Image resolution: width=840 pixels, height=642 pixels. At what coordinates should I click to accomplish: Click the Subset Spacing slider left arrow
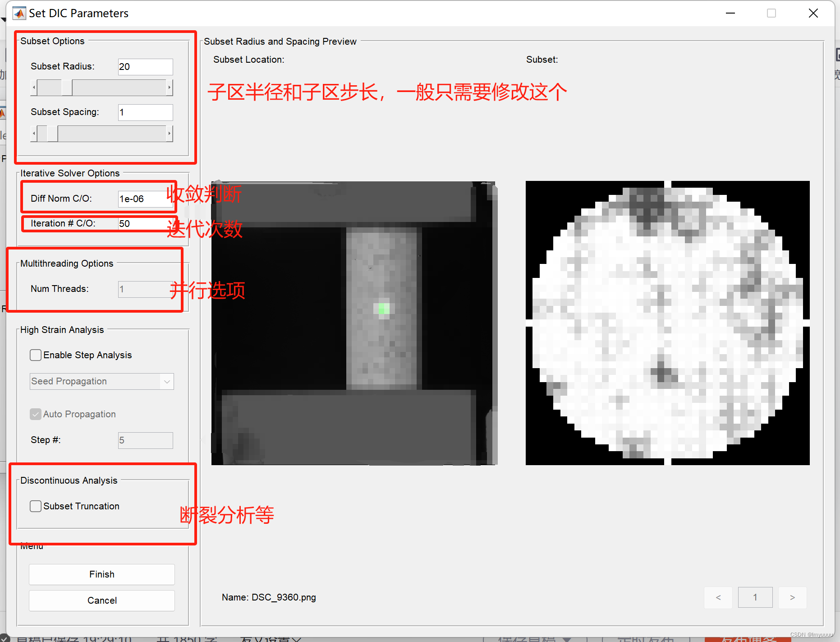pyautogui.click(x=34, y=133)
